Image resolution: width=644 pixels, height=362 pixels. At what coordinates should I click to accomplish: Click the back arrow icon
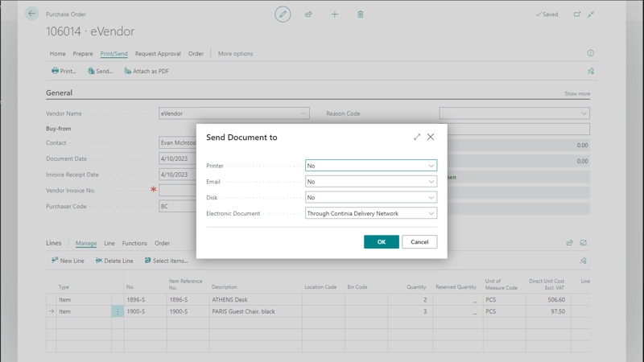coord(31,14)
